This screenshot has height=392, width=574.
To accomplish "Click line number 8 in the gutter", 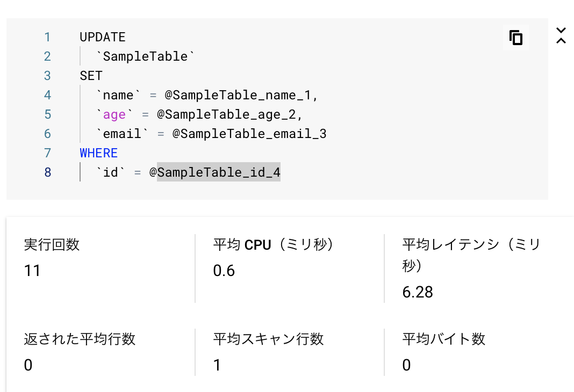I will [48, 172].
